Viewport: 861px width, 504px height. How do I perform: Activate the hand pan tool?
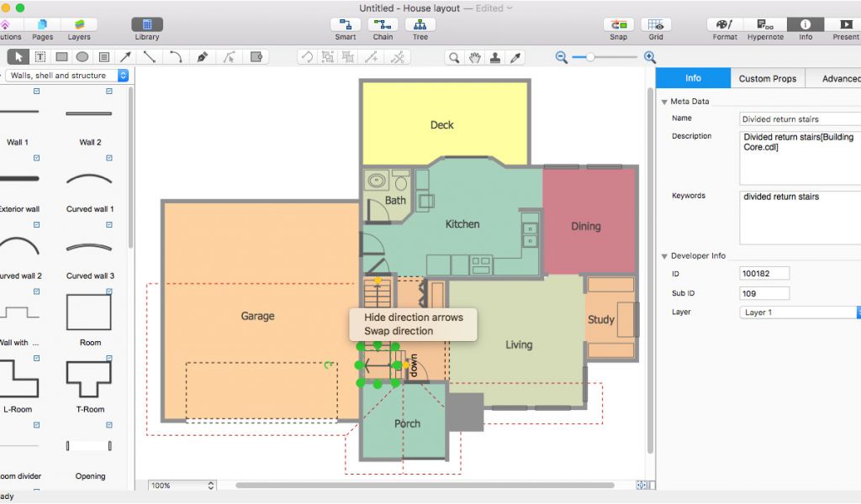[x=475, y=57]
